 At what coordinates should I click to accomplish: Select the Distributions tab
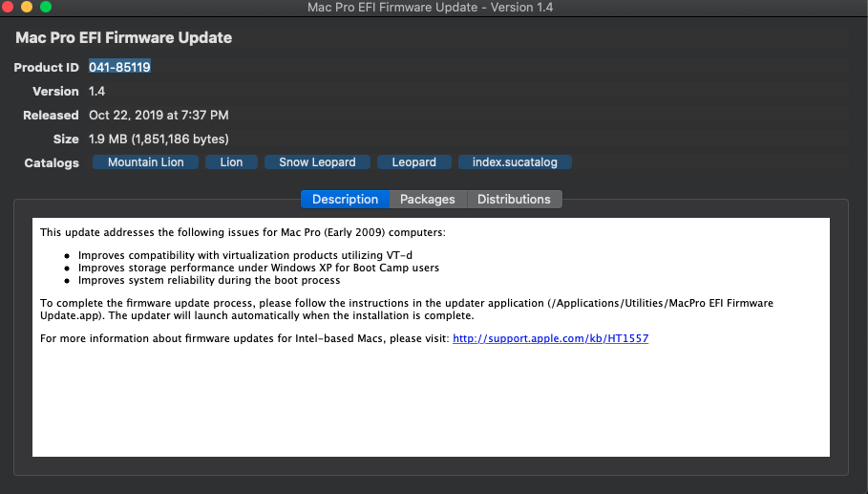point(514,199)
